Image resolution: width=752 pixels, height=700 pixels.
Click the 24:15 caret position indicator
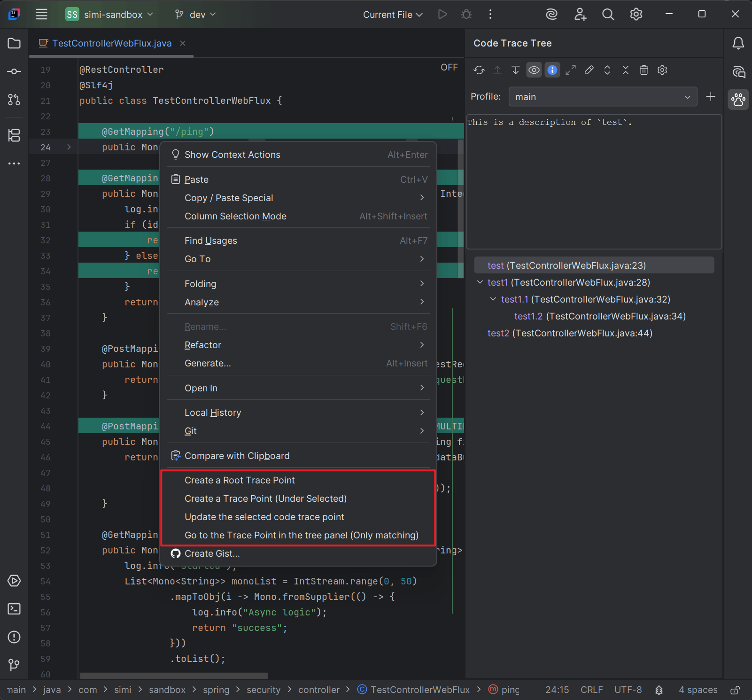tap(557, 690)
